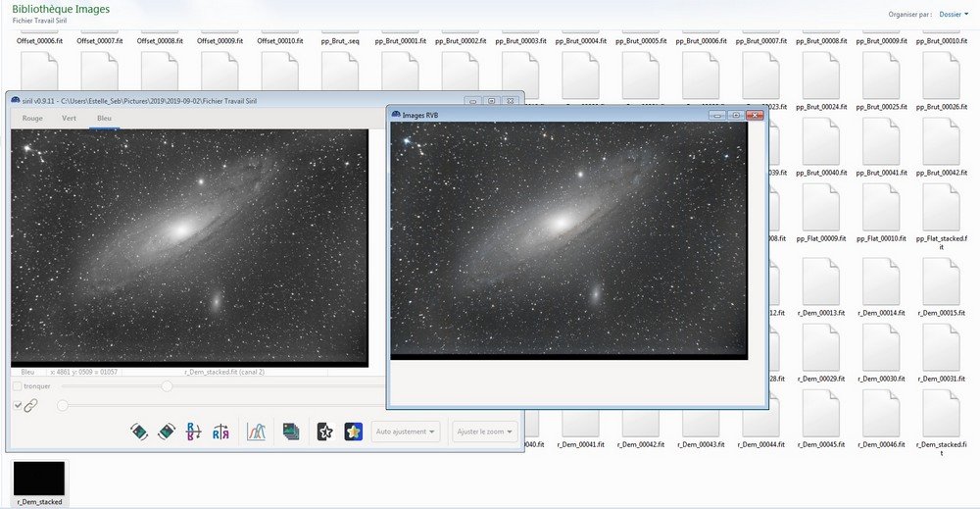This screenshot has width=980, height=509.
Task: Select file icon r_Dem_00031.fit
Action: (x=941, y=348)
